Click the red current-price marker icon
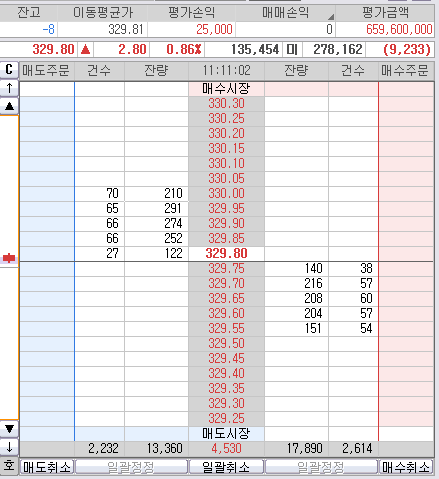439x479 pixels. (9, 258)
